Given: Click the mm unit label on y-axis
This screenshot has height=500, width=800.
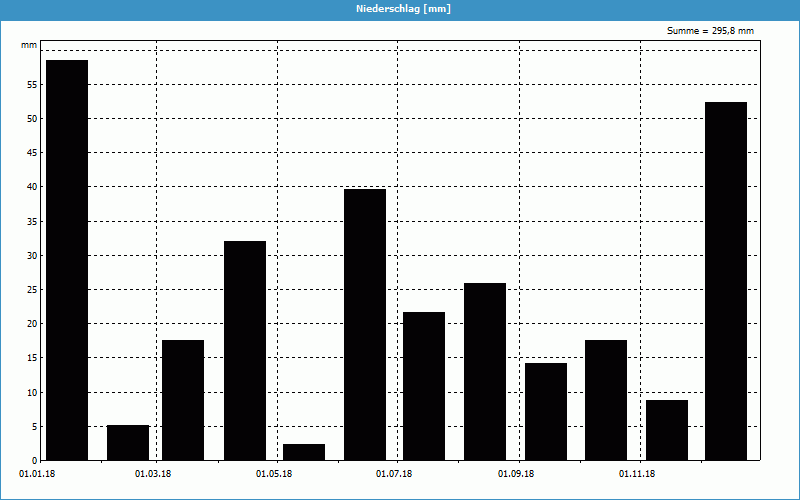Looking at the screenshot, I should (x=29, y=46).
